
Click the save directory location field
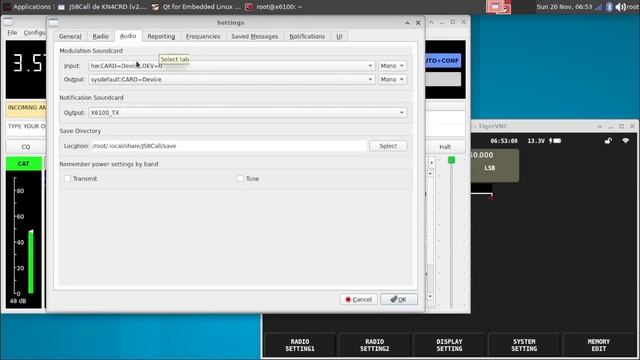pyautogui.click(x=229, y=146)
